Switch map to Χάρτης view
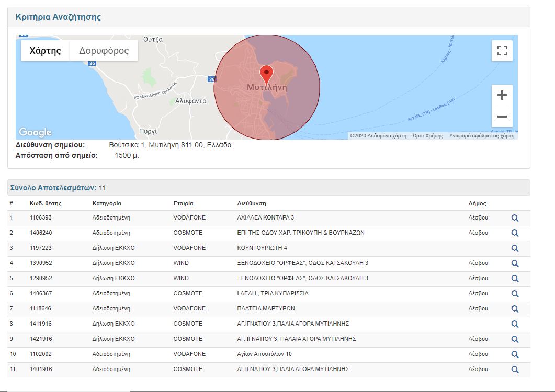 (x=46, y=51)
